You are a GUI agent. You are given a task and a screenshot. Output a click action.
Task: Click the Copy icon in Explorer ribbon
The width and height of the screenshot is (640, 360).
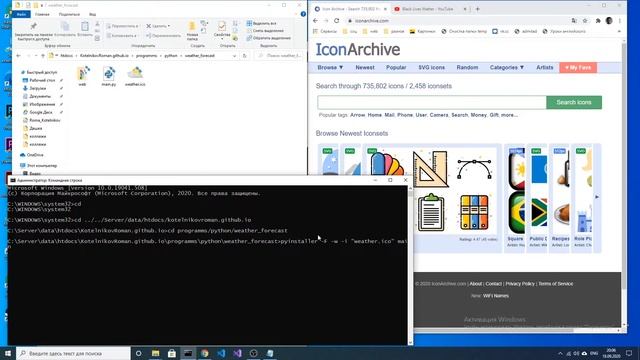click(65, 27)
